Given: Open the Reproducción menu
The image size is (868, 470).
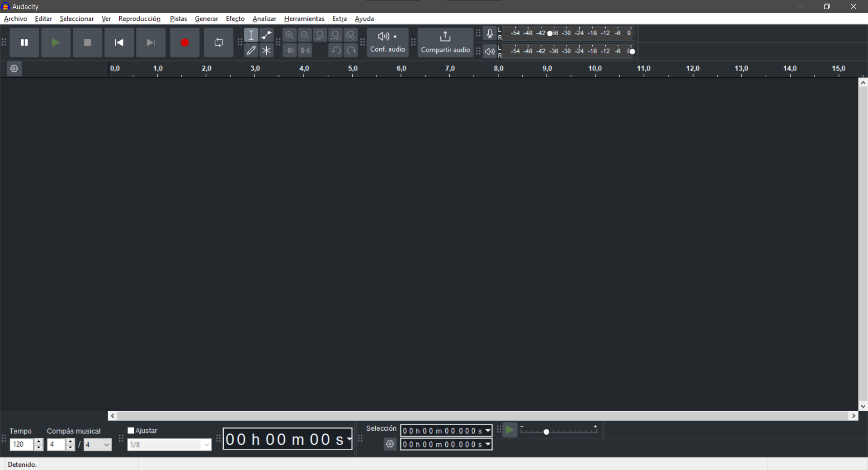Looking at the screenshot, I should (140, 19).
